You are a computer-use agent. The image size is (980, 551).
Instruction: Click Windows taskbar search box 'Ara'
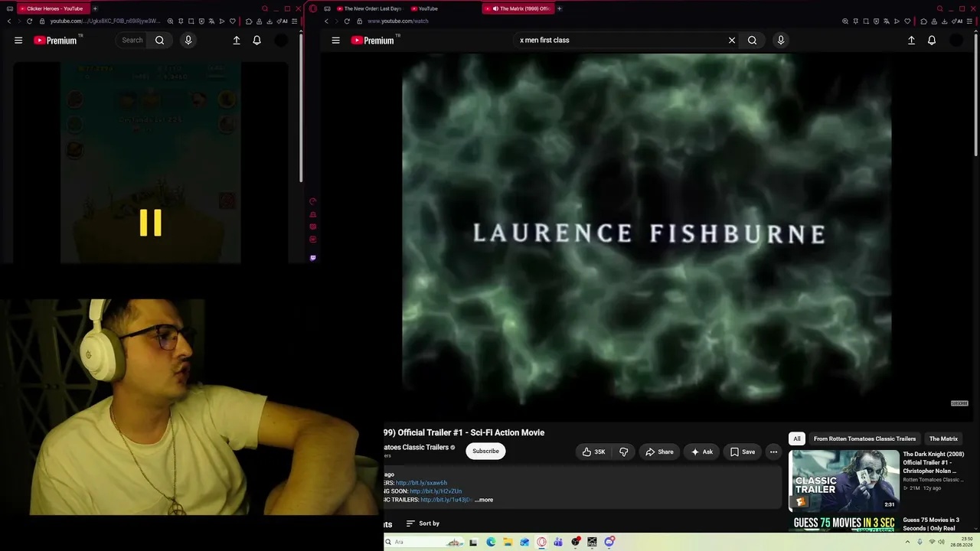tap(425, 542)
